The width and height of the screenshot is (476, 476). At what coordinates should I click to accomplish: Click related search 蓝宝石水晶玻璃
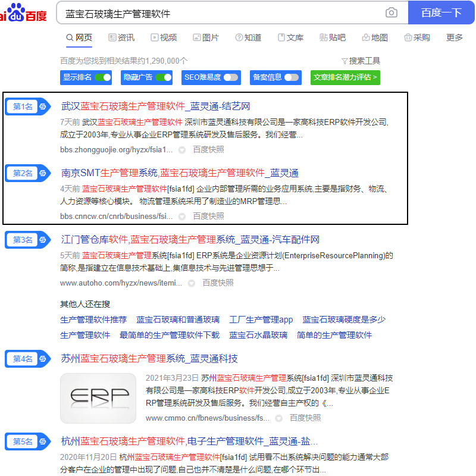(x=258, y=336)
